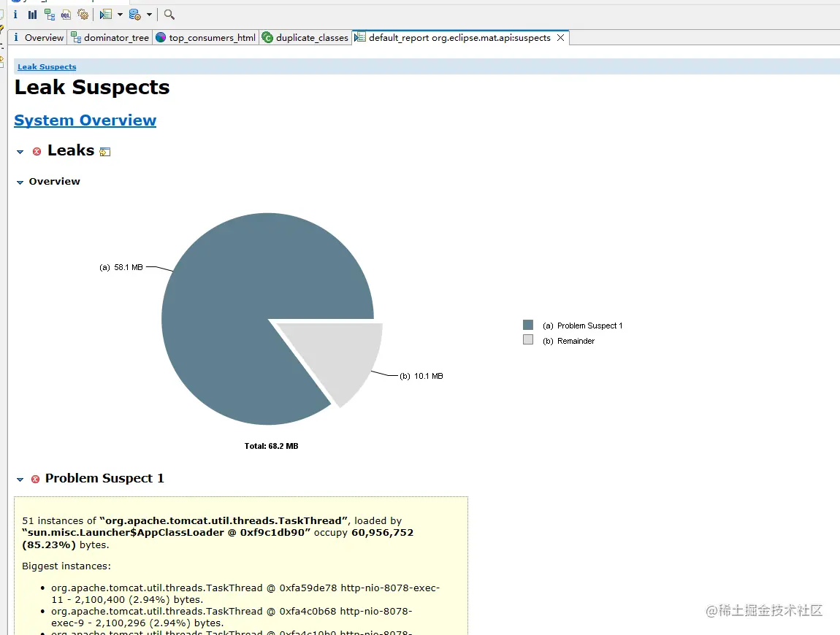Image resolution: width=840 pixels, height=635 pixels.
Task: Click the Remainder legend color swatch
Action: pos(528,340)
